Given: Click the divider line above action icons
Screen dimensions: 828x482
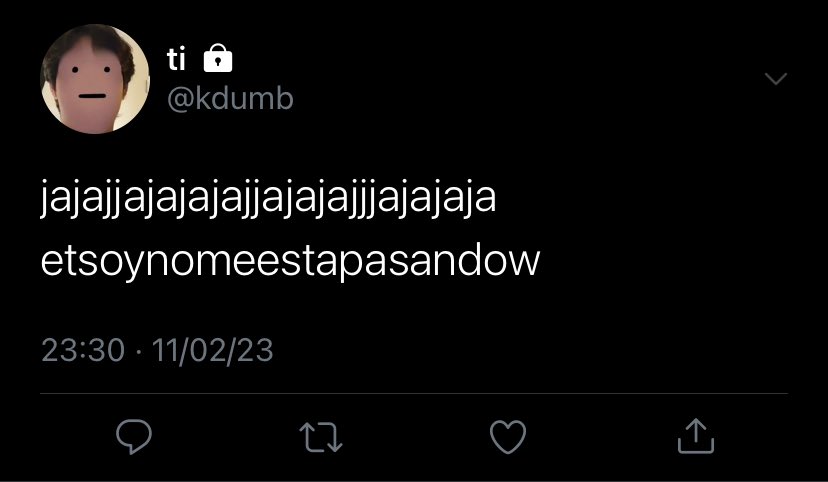Looking at the screenshot, I should pos(414,393).
